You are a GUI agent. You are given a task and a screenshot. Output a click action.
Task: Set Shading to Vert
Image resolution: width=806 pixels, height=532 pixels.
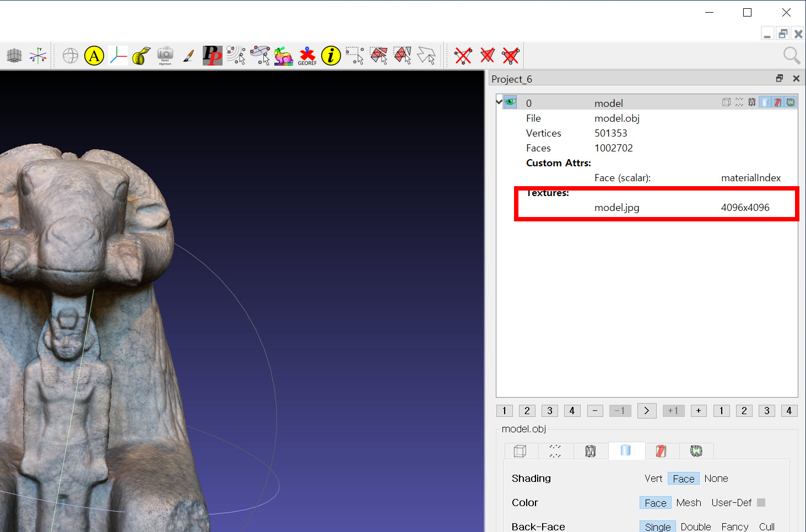tap(653, 479)
